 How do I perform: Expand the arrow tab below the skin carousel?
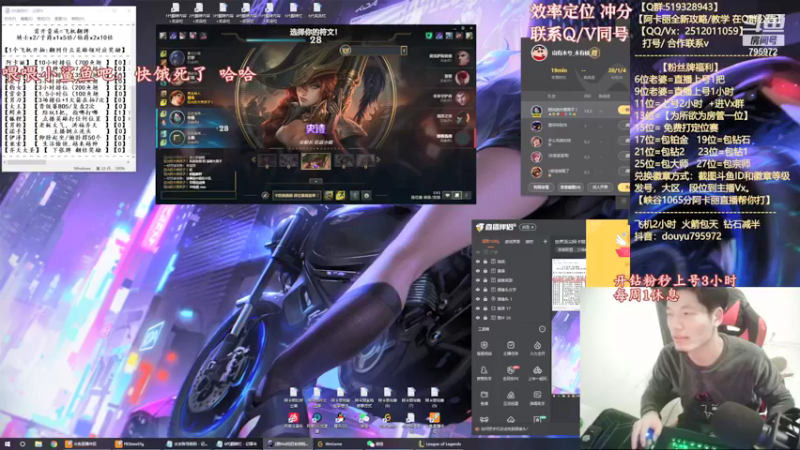[x=316, y=181]
